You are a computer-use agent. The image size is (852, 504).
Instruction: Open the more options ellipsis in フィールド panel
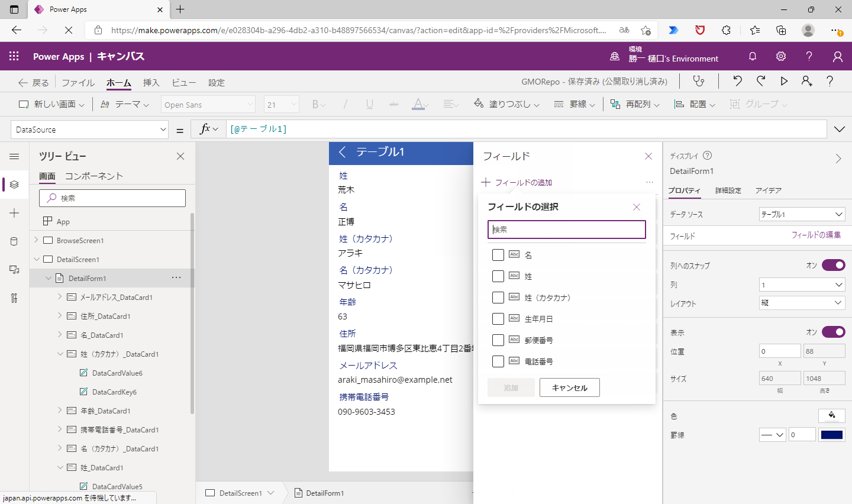click(650, 182)
